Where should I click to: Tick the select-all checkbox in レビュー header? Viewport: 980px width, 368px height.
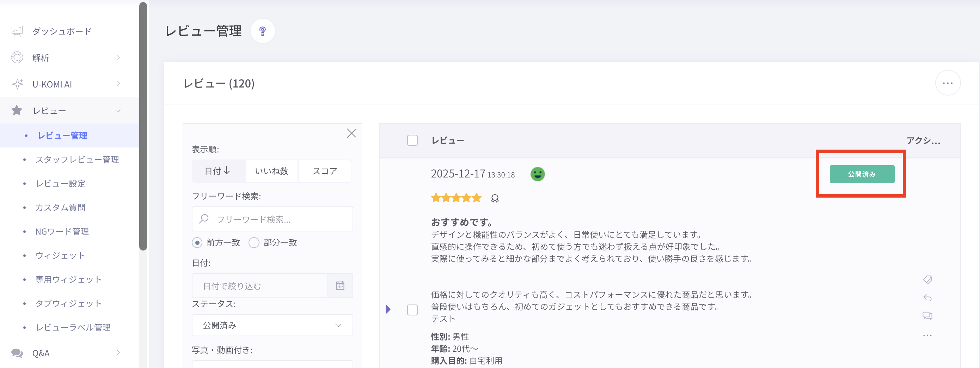pyautogui.click(x=412, y=140)
